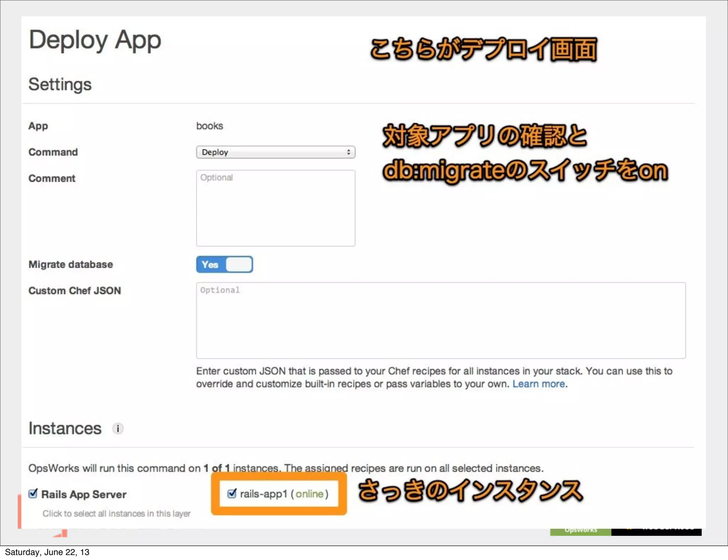Click the Instances section heading

click(65, 428)
